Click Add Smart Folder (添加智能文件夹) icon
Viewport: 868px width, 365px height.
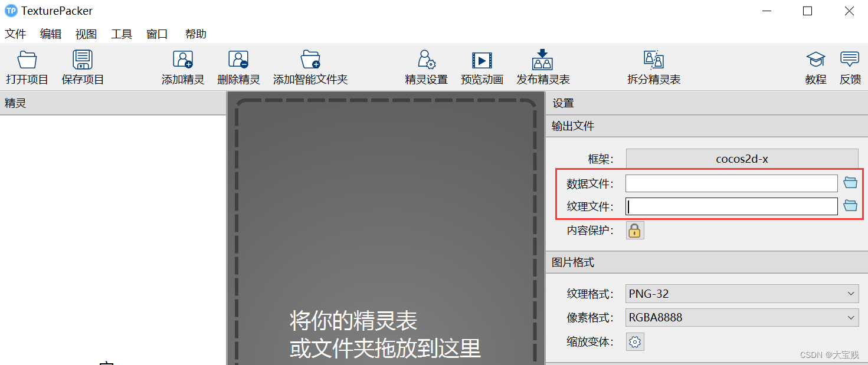[x=310, y=60]
